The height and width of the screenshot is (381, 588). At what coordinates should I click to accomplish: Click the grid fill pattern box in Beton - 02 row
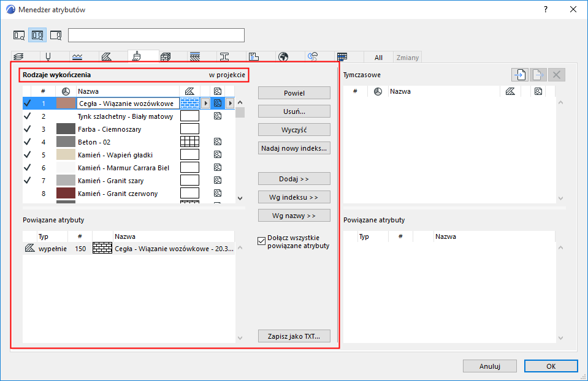point(189,141)
